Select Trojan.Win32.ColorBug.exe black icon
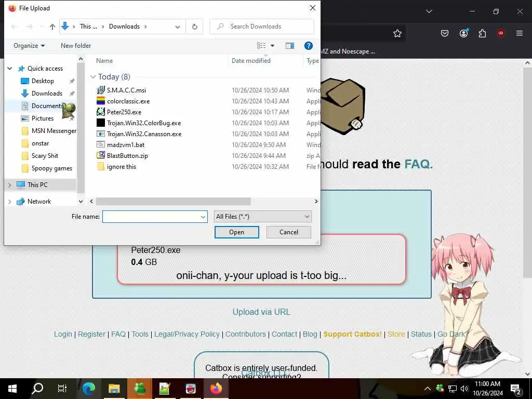 pos(101,123)
